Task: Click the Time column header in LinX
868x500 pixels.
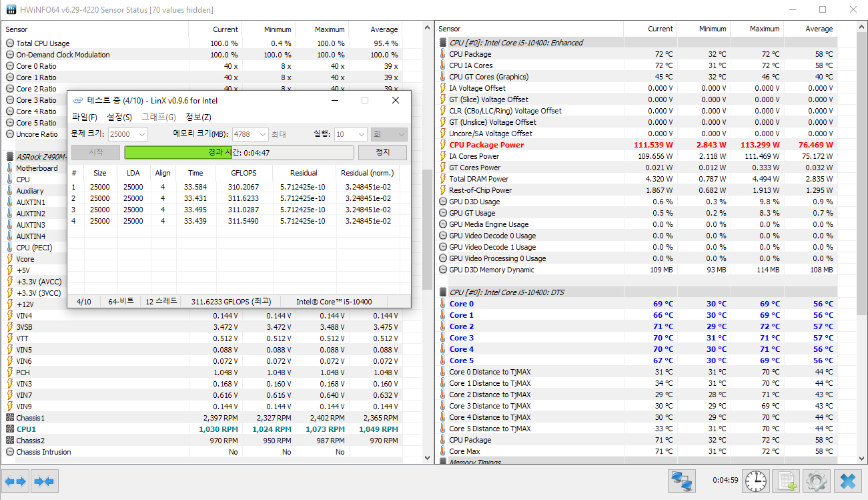Action: (x=195, y=173)
